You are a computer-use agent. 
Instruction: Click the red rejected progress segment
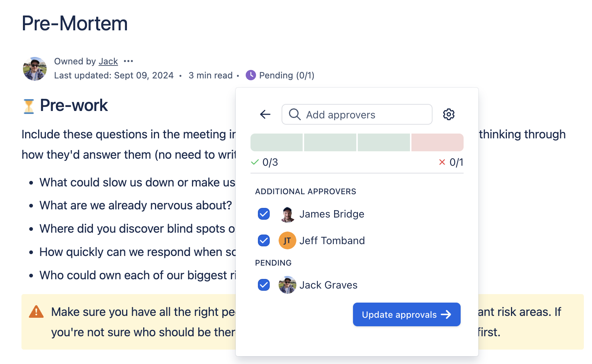437,142
